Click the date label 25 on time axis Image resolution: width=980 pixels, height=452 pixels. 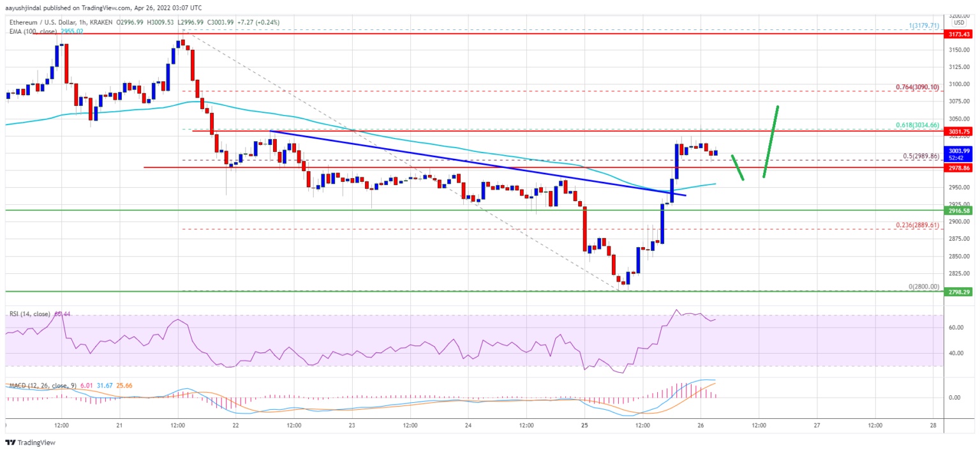(584, 425)
